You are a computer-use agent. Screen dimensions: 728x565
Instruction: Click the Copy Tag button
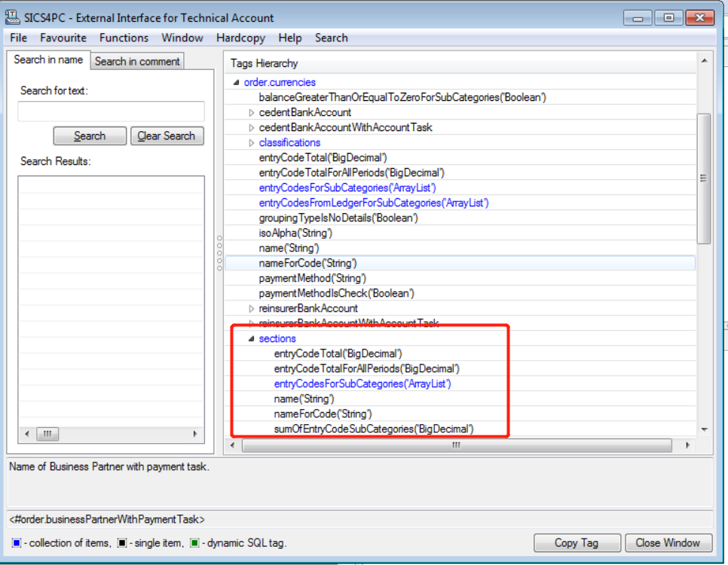tap(577, 542)
